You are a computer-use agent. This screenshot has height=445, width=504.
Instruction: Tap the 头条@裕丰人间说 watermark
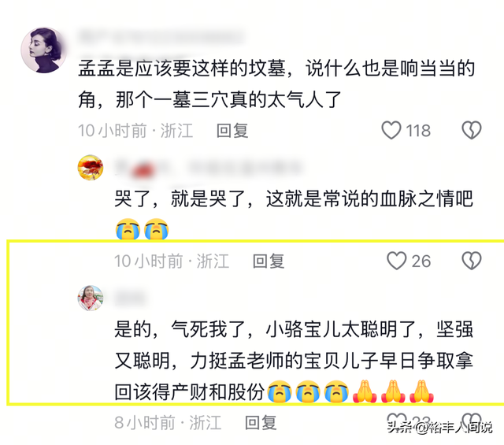pos(439,428)
